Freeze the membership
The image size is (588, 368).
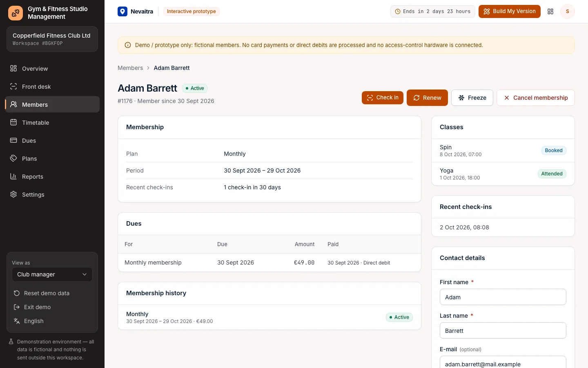point(472,98)
